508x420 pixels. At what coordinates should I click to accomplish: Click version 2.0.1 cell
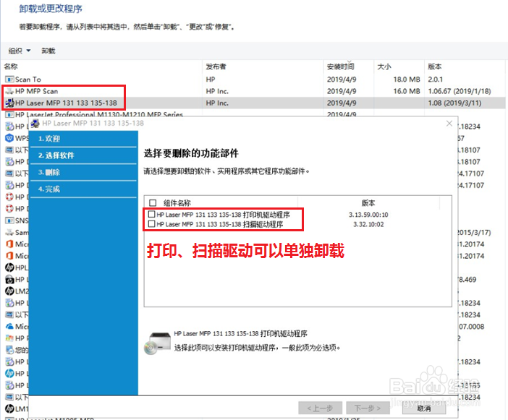point(435,80)
